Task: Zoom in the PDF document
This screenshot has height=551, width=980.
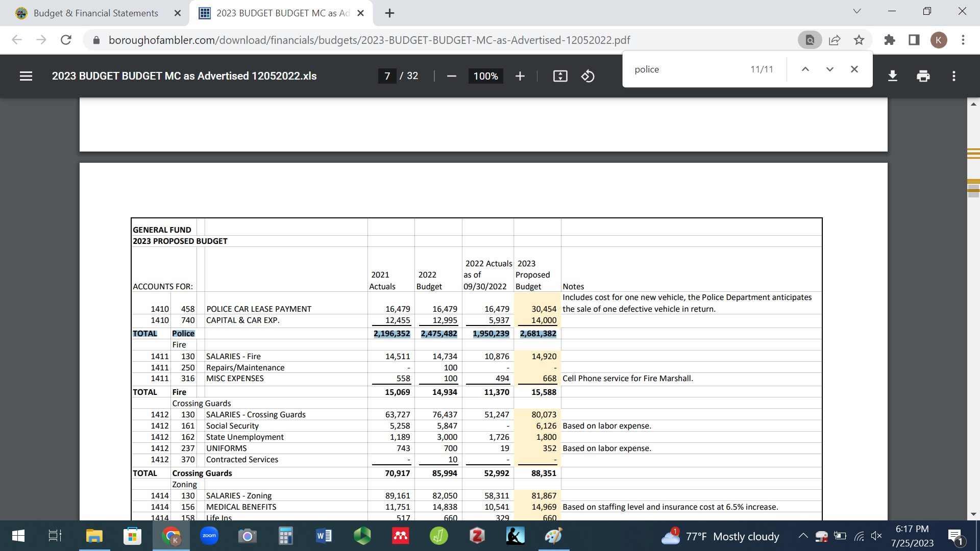Action: (x=520, y=76)
